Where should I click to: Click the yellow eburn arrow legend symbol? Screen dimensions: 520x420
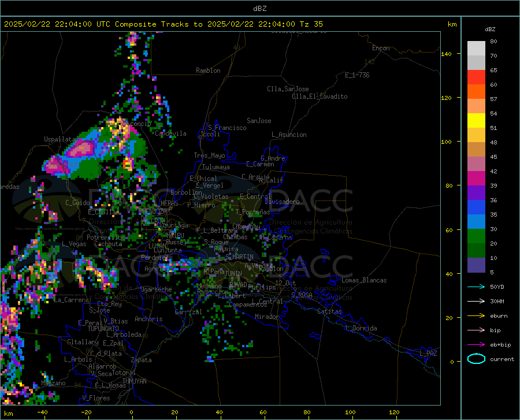click(476, 315)
